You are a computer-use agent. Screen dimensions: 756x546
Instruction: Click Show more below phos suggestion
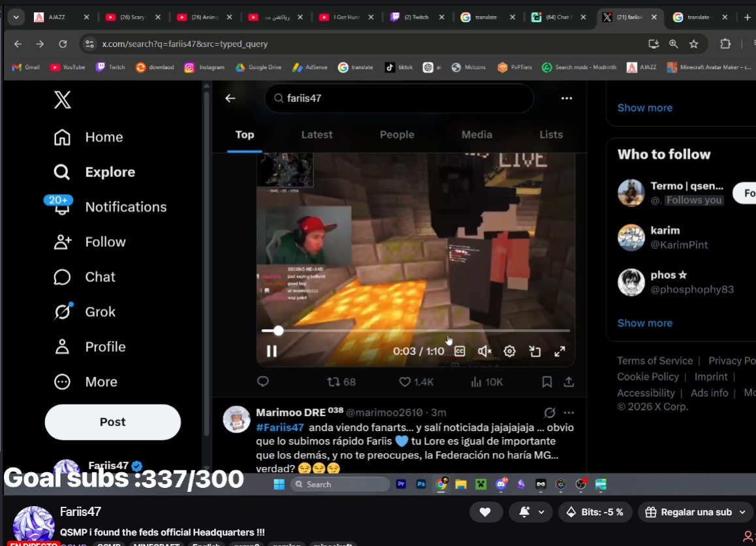pyautogui.click(x=644, y=323)
